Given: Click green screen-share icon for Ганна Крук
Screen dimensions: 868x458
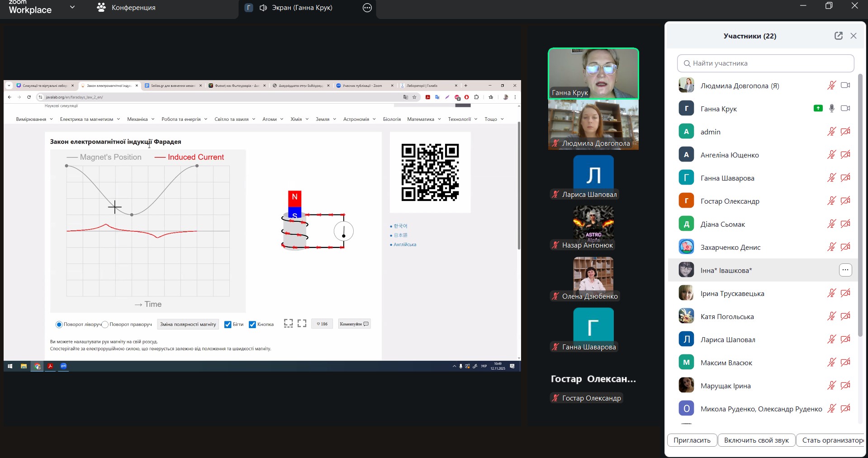Looking at the screenshot, I should (818, 109).
